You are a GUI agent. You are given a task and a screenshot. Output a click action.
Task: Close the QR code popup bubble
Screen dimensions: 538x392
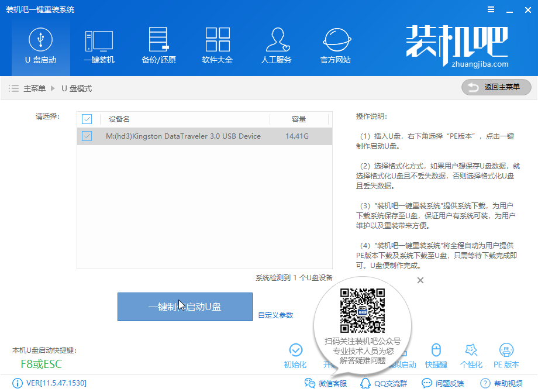tap(420, 281)
